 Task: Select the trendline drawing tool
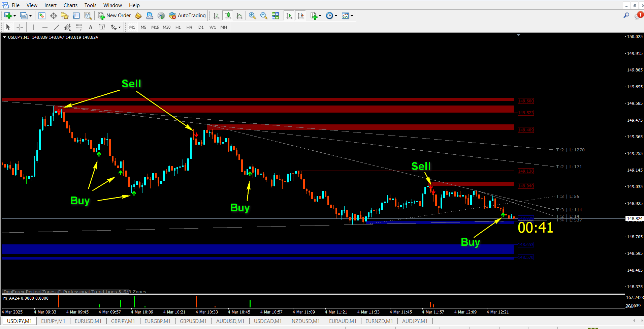point(56,27)
